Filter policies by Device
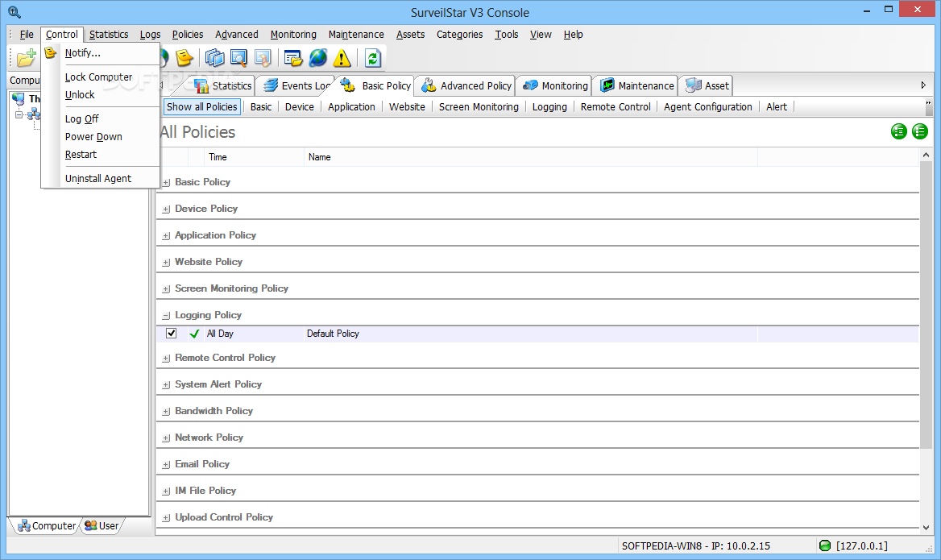941x560 pixels. 300,107
